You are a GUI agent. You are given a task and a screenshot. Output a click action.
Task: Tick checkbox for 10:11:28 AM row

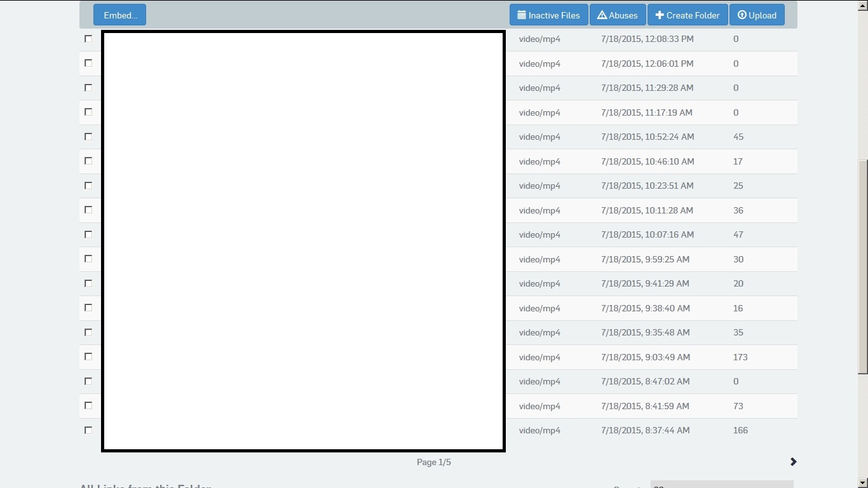pos(88,210)
